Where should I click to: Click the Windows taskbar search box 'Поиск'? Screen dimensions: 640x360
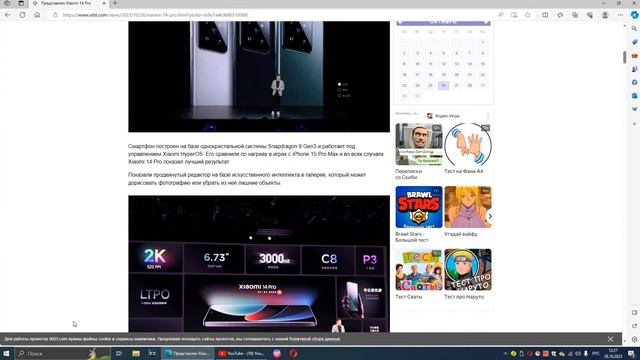coord(62,353)
